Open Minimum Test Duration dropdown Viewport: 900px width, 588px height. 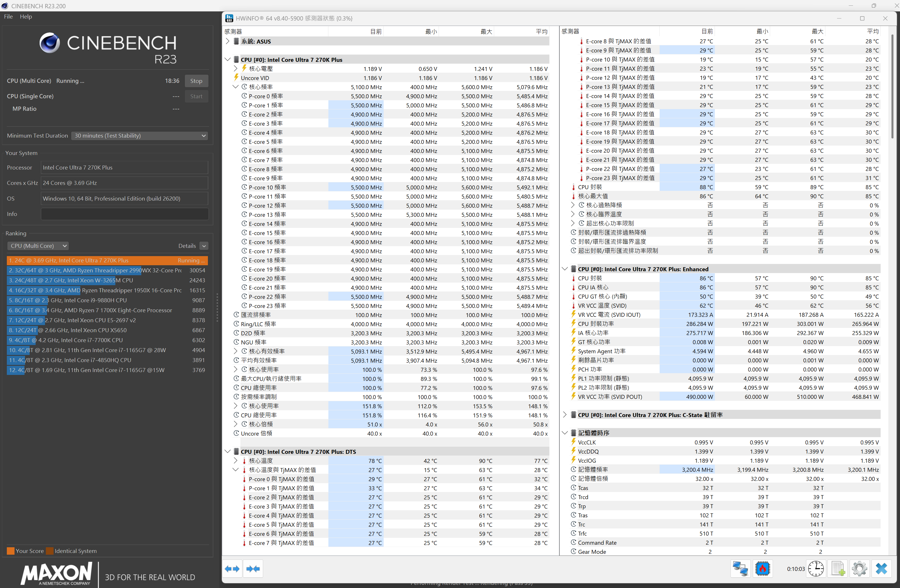tap(140, 135)
